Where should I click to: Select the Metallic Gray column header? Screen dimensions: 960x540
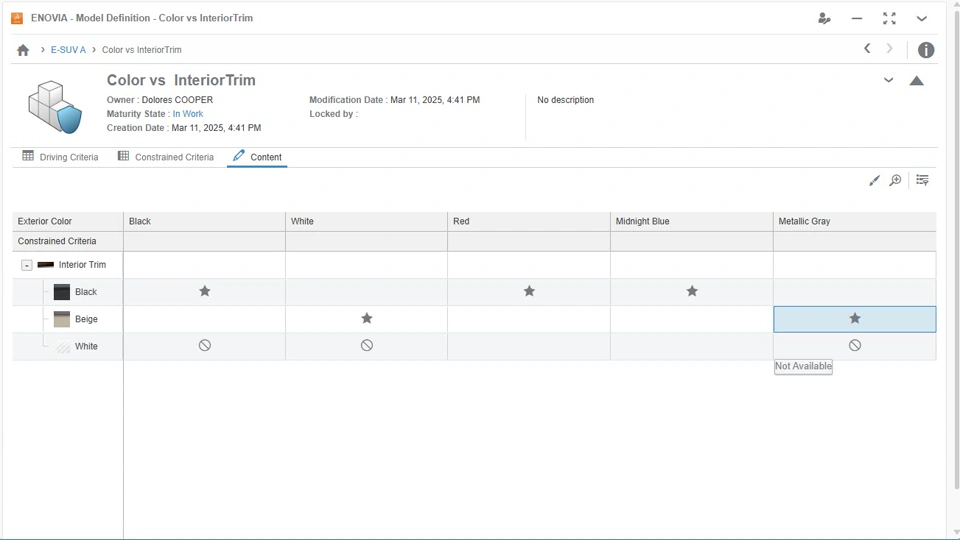pyautogui.click(x=805, y=221)
